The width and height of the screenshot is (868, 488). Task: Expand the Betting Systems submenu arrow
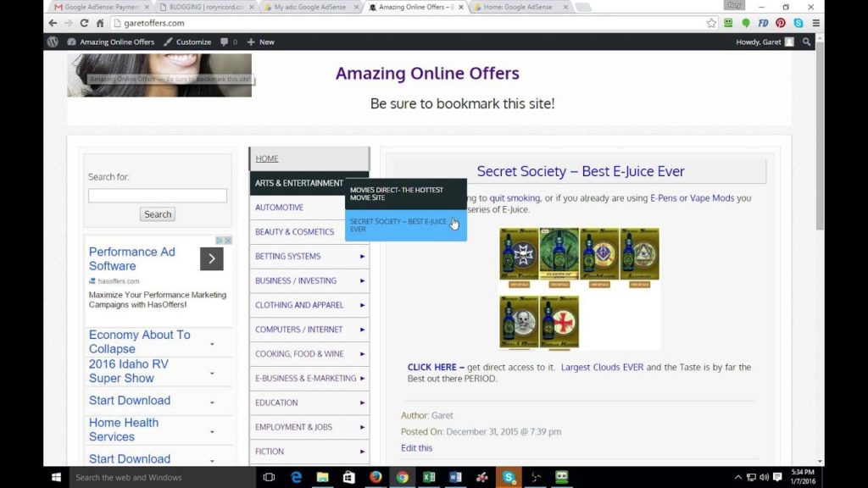point(362,256)
